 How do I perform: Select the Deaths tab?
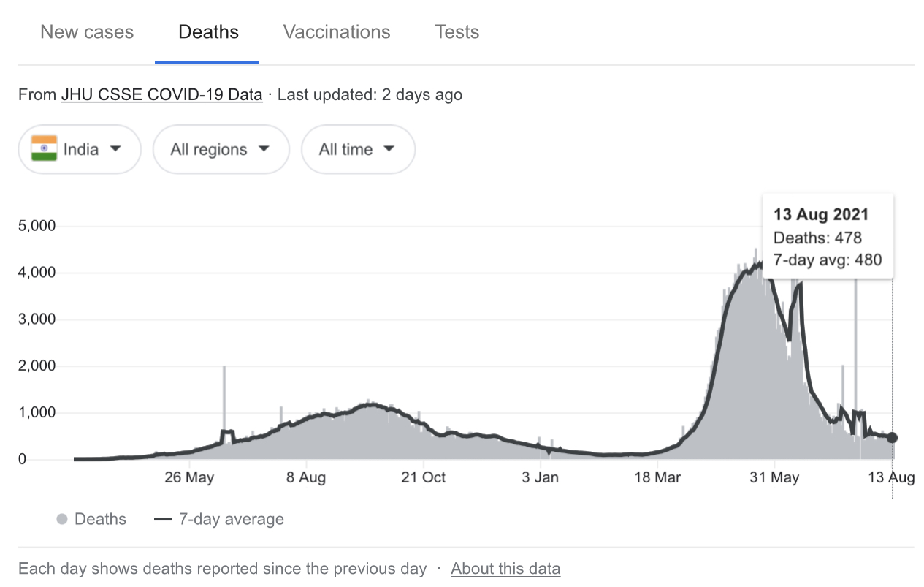click(208, 32)
